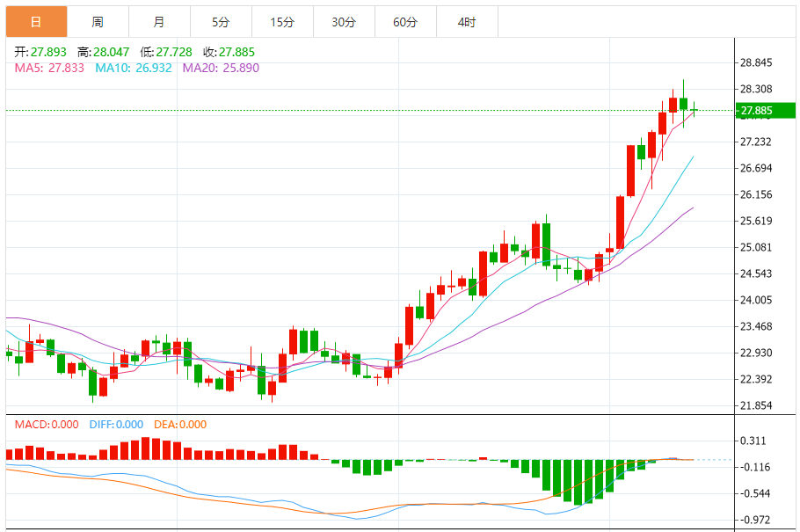
Task: Click the 28.308 price axis label
Action: (x=756, y=89)
